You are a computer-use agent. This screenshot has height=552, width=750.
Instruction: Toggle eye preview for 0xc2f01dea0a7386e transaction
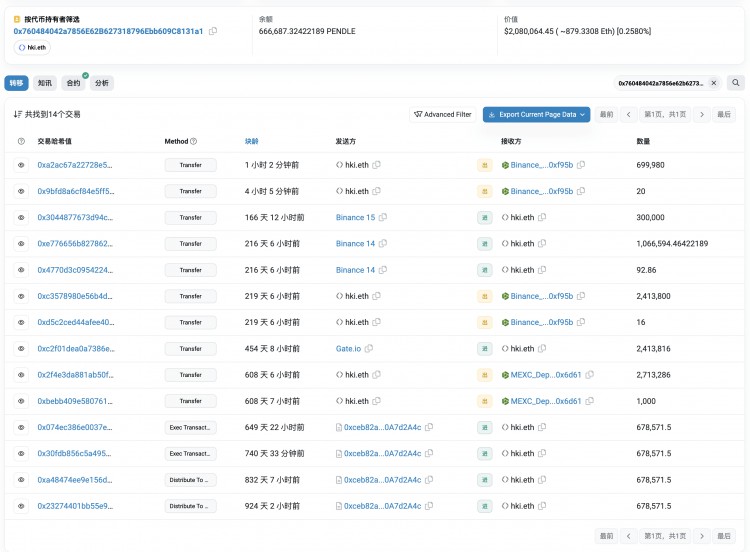click(x=21, y=349)
